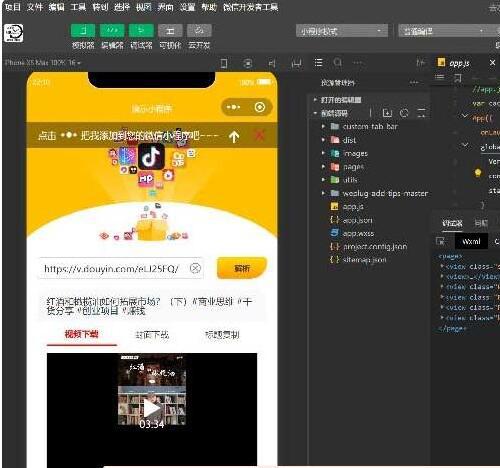Viewport: 500px width, 468px height.
Task: Select the 标题复制 tab in simulator
Action: [x=222, y=335]
